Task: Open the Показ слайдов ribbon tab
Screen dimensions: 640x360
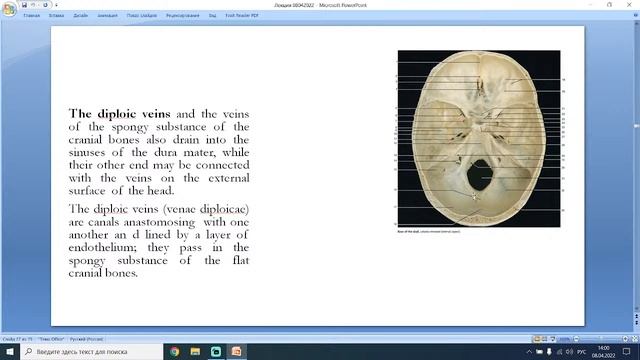Action: coord(142,16)
